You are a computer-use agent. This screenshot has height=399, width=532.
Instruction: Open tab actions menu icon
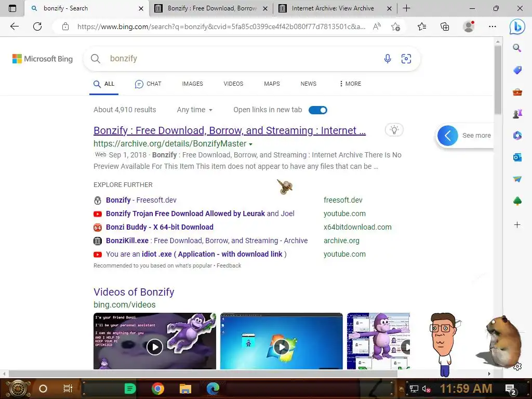point(12,8)
